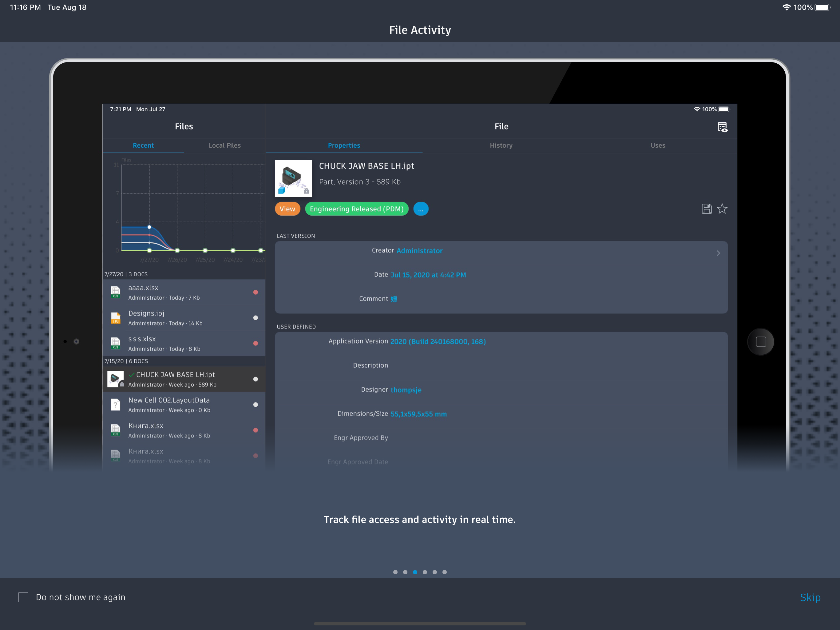This screenshot has width=840, height=630.
Task: Open the Engineering Released (PDM) state pill
Action: (x=356, y=209)
